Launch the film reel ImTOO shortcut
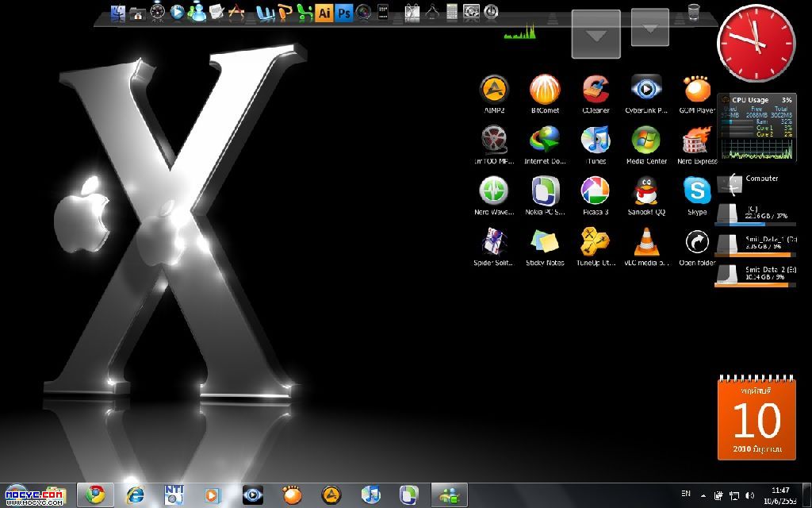 point(494,144)
